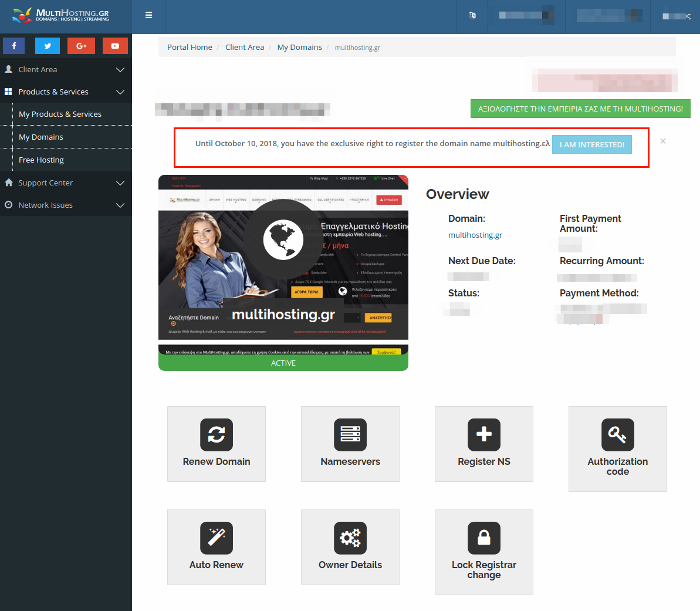Click the globe icon on domain preview

283,240
